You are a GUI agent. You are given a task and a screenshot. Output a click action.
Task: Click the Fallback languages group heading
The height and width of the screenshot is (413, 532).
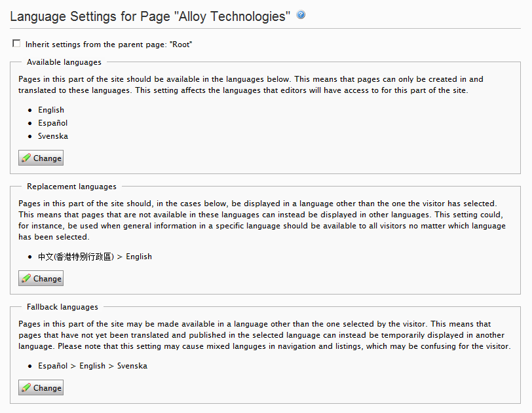pos(62,306)
